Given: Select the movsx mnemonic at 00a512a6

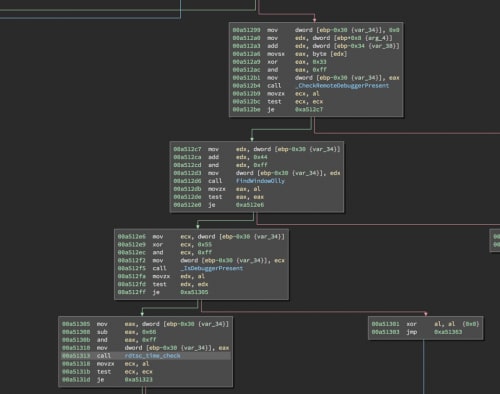Looking at the screenshot, I should 276,54.
